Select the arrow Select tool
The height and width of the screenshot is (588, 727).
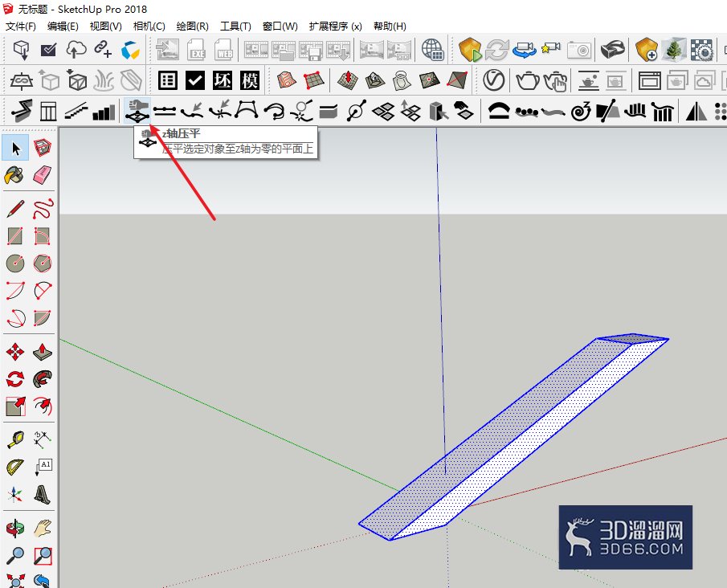[x=16, y=149]
